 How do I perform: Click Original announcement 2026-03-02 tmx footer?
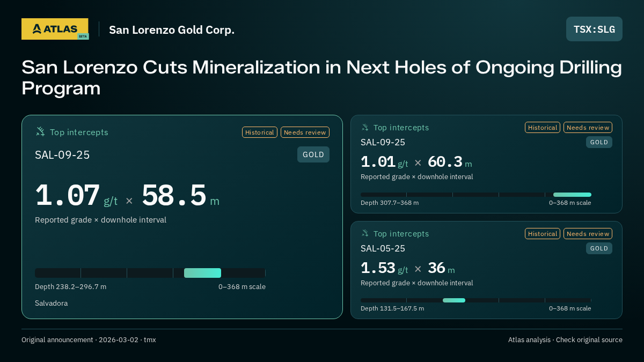click(x=89, y=340)
